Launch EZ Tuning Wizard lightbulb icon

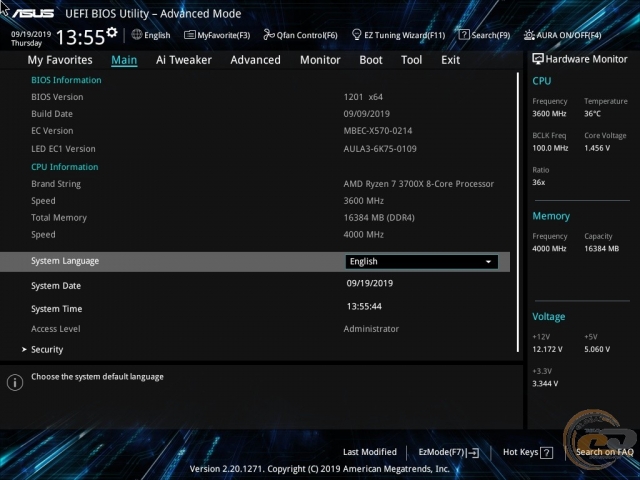(x=356, y=35)
